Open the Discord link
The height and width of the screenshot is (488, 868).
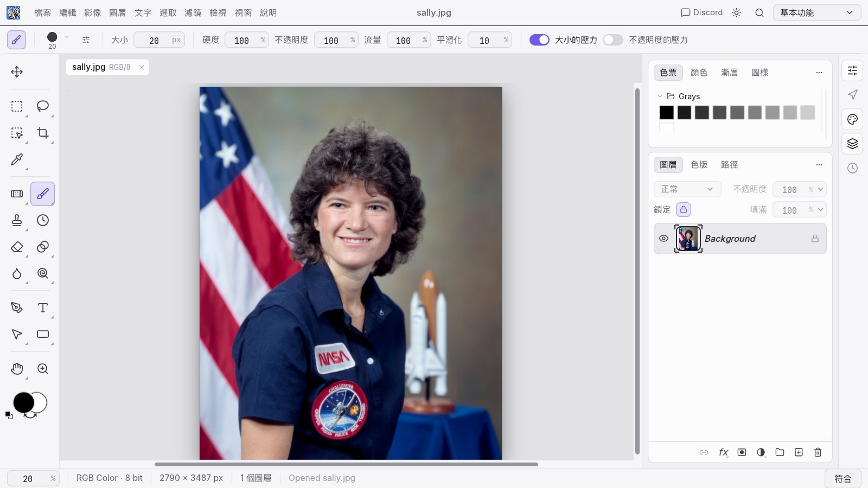[702, 12]
